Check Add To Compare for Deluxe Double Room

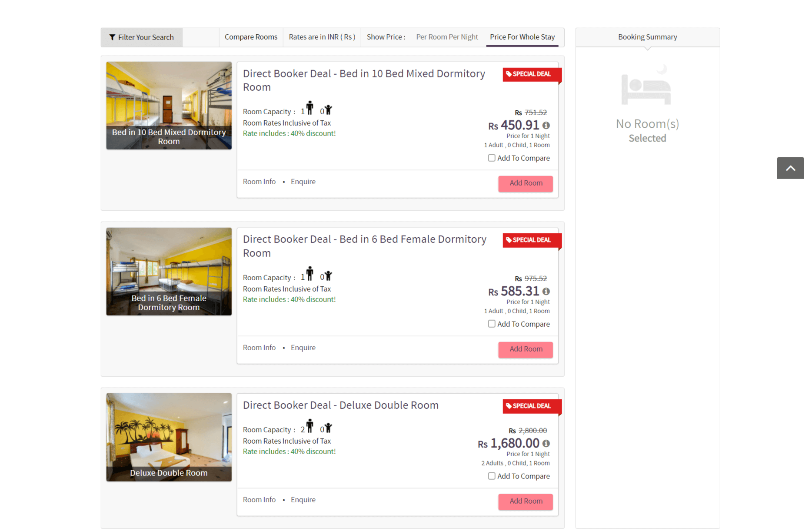pyautogui.click(x=492, y=476)
